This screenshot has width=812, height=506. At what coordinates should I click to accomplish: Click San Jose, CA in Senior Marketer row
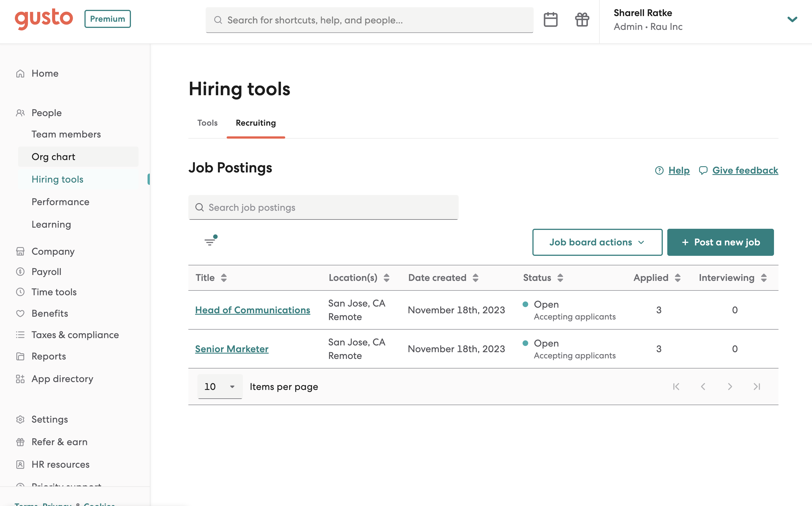356,342
